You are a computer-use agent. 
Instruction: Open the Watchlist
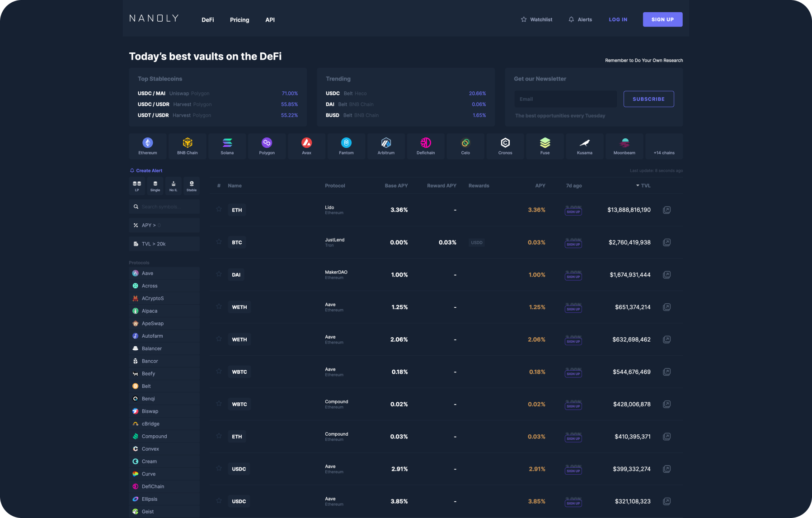point(537,19)
